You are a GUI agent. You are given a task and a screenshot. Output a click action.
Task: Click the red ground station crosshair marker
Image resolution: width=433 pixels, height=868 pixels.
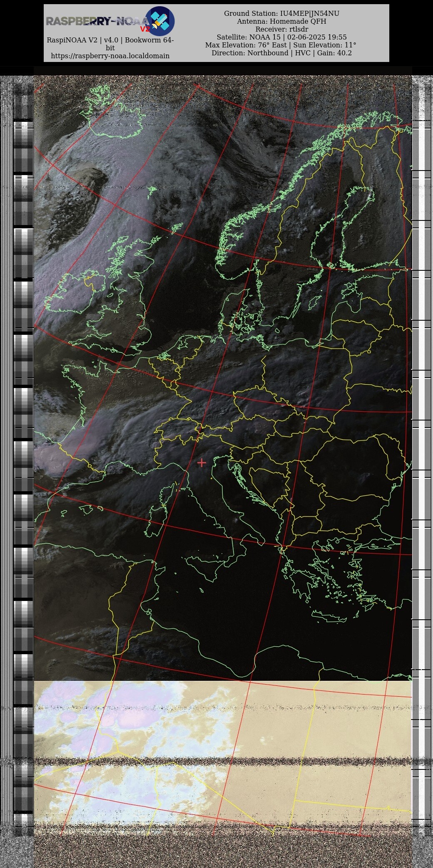click(x=202, y=462)
